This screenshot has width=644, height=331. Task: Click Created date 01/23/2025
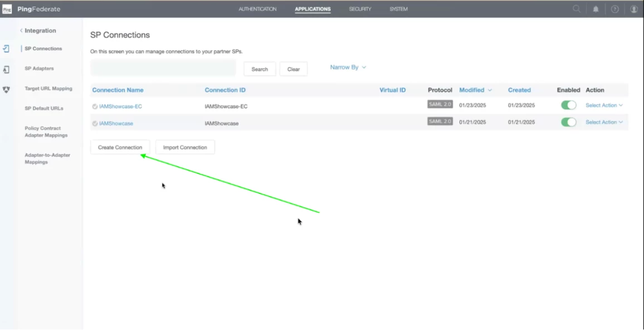tap(521, 105)
